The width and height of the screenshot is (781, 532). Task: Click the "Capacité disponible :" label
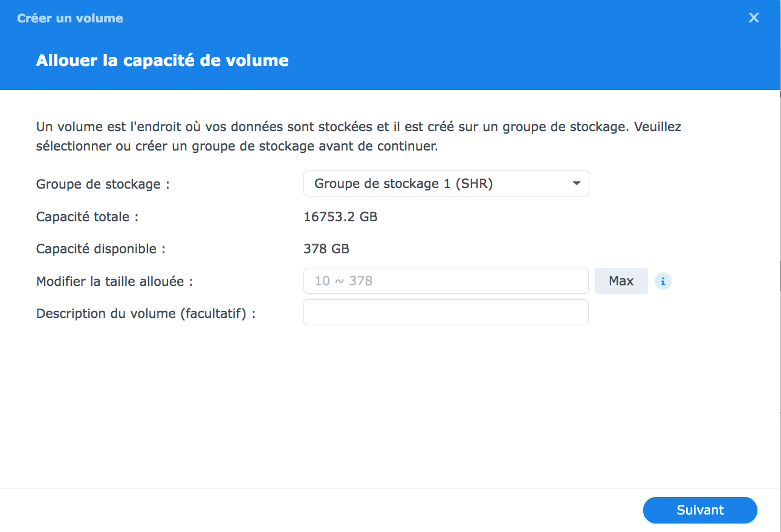coord(100,249)
